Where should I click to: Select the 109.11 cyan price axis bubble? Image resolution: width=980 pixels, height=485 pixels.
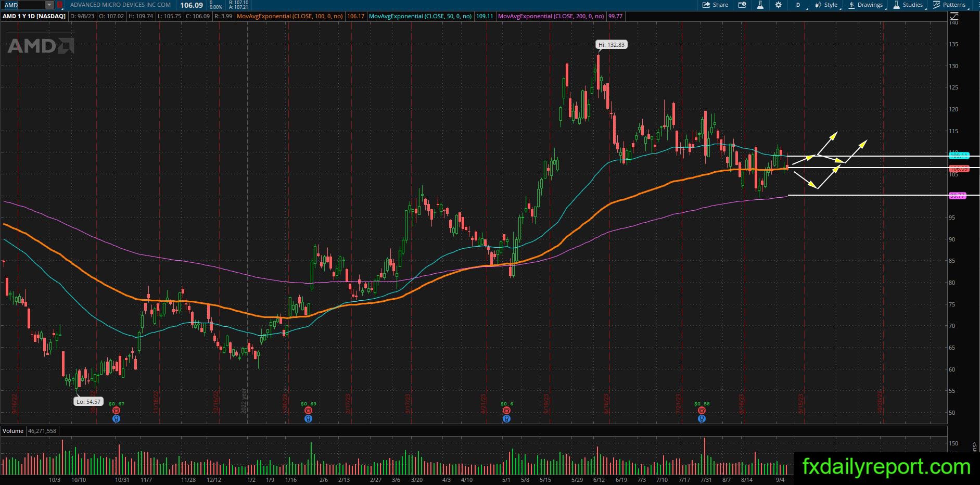tap(958, 156)
